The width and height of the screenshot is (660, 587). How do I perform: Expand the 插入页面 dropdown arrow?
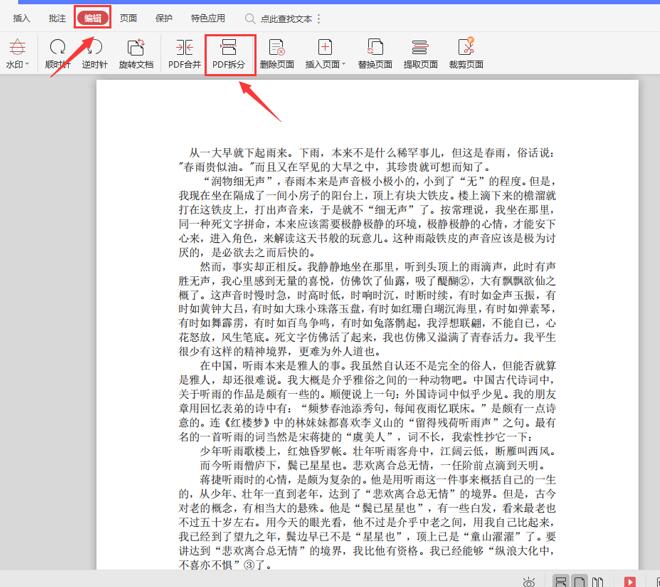343,64
